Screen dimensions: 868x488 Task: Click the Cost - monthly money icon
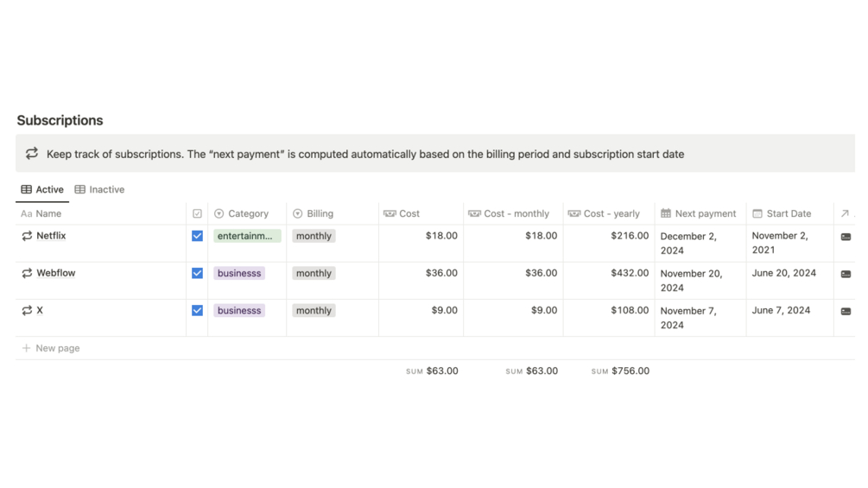click(x=474, y=213)
